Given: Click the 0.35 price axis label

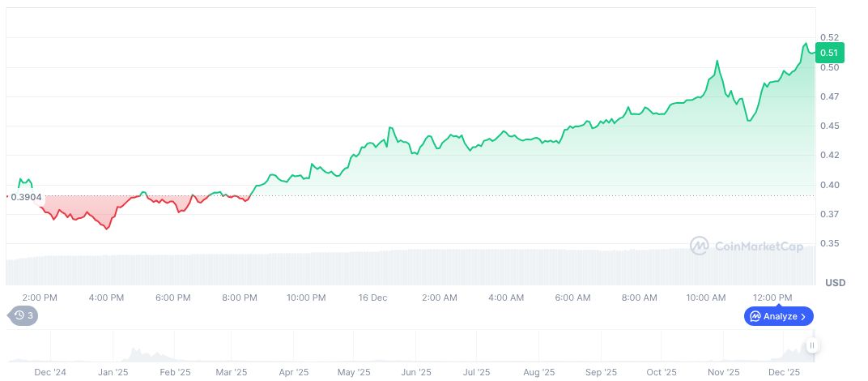Looking at the screenshot, I should [828, 243].
